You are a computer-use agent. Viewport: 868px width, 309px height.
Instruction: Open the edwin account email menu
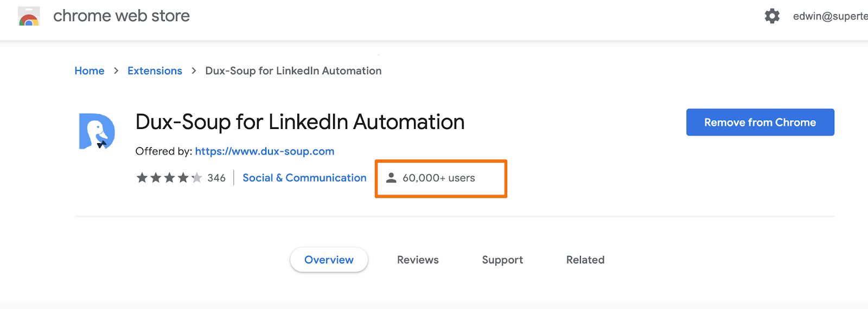(830, 16)
